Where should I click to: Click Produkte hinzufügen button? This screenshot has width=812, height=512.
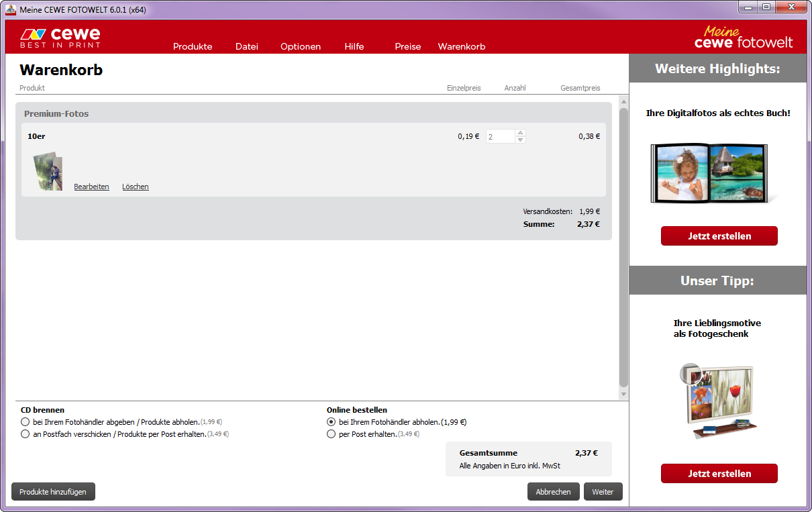click(x=53, y=492)
